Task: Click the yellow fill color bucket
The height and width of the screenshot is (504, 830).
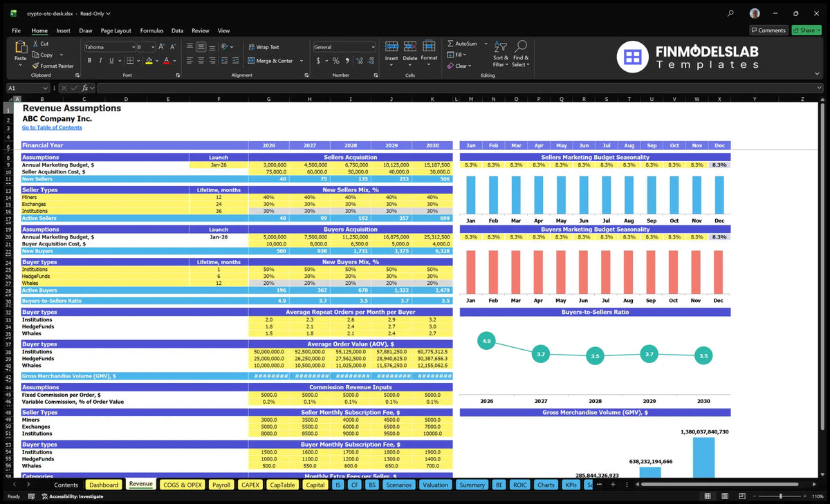Action: tap(148, 61)
